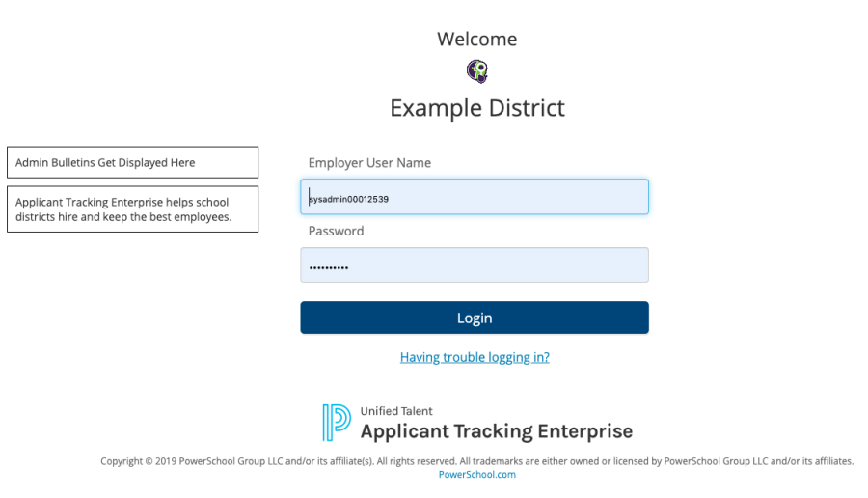Open the Having trouble logging in link
Viewport: 868px width, 498px height.
pos(475,357)
